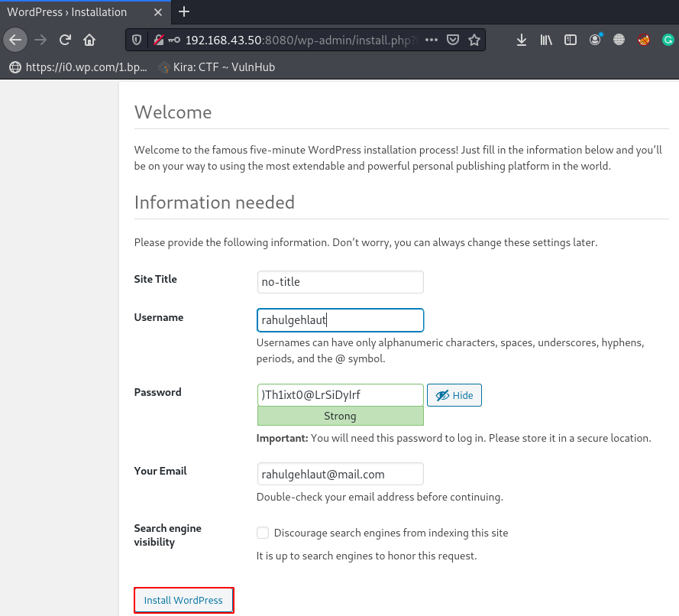Viewport: 679px width, 616px height.
Task: Open the saved login key icon
Action: 174,40
